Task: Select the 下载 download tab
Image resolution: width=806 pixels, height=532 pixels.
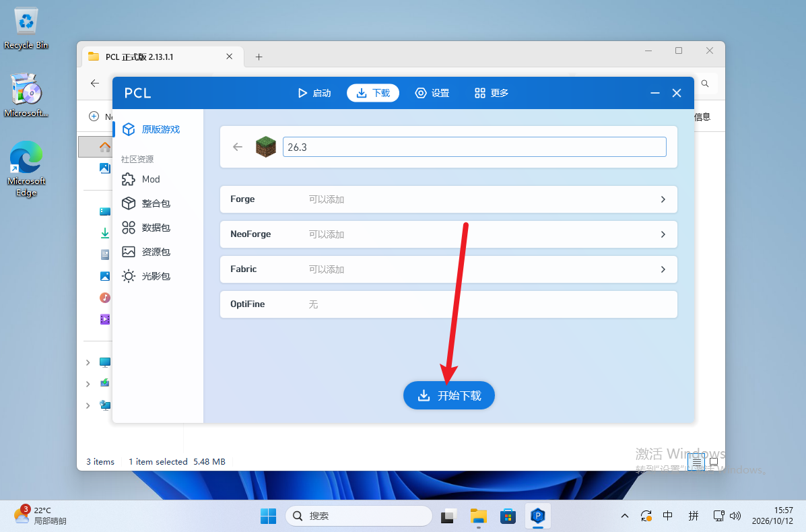Action: [373, 93]
